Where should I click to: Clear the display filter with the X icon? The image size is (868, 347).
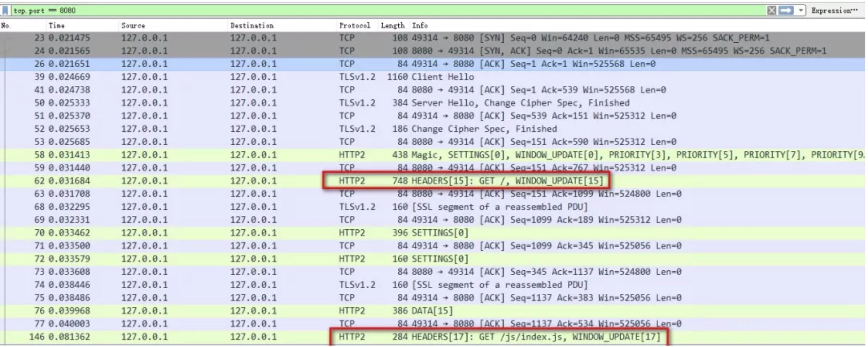click(771, 10)
